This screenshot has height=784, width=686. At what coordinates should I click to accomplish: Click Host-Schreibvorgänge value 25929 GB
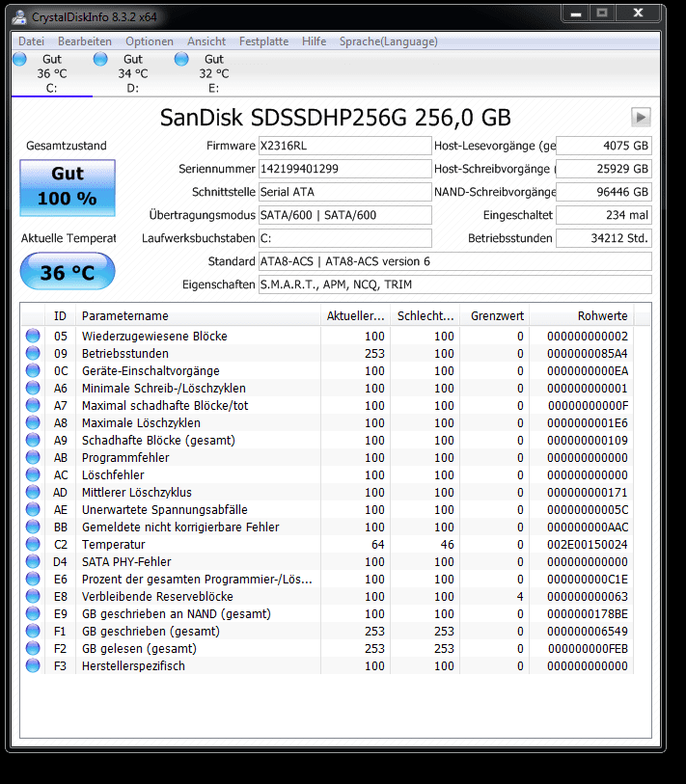[603, 169]
